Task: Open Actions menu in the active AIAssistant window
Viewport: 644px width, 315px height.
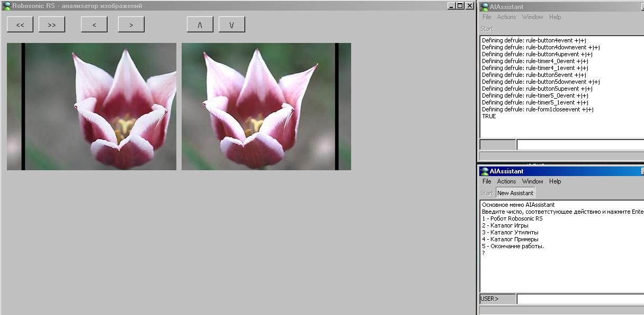Action: pyautogui.click(x=506, y=181)
